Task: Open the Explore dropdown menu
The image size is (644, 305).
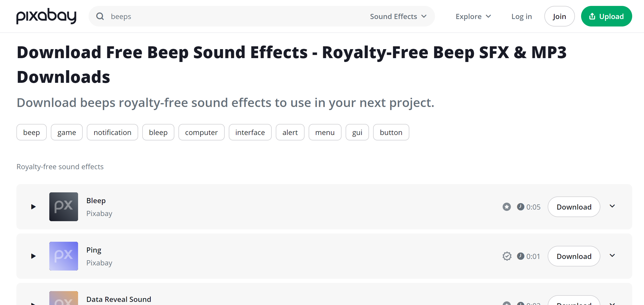Action: (473, 16)
